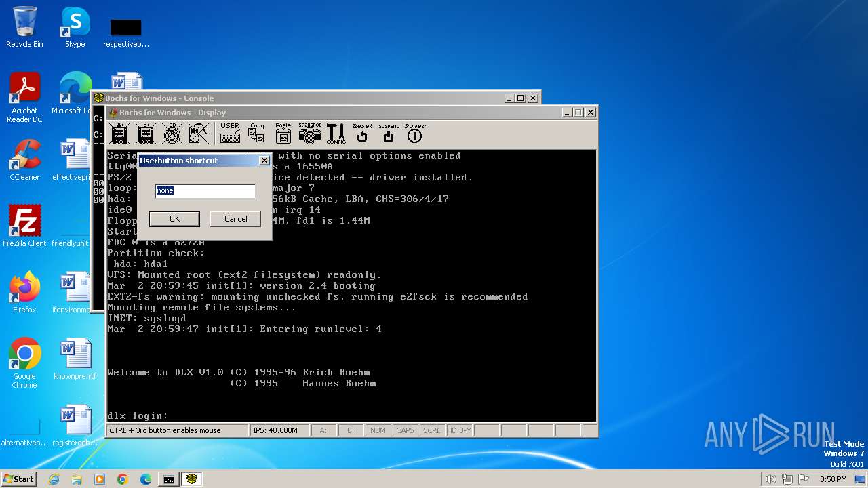Open FileZilla Client desktop icon

point(24,226)
